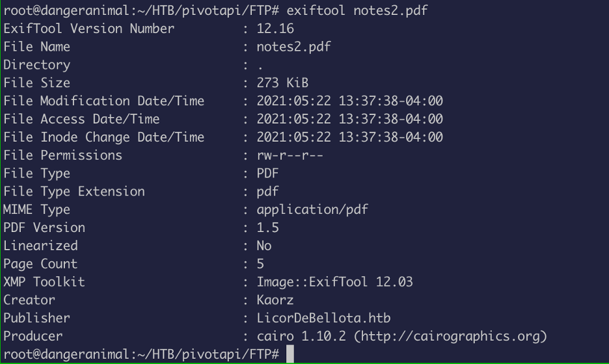Screen dimensions: 609x364
Task: Click the Page Count value 5
Action: 260,264
